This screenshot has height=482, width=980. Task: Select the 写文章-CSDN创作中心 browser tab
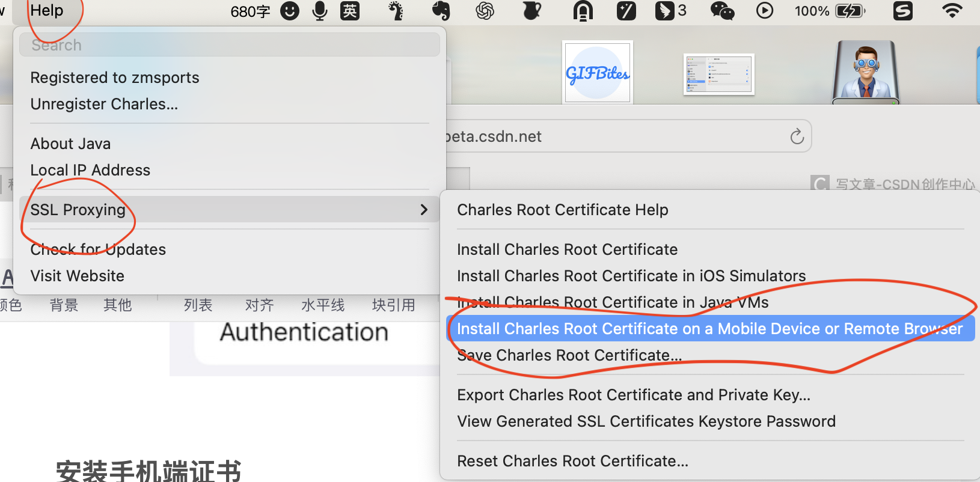tap(894, 184)
